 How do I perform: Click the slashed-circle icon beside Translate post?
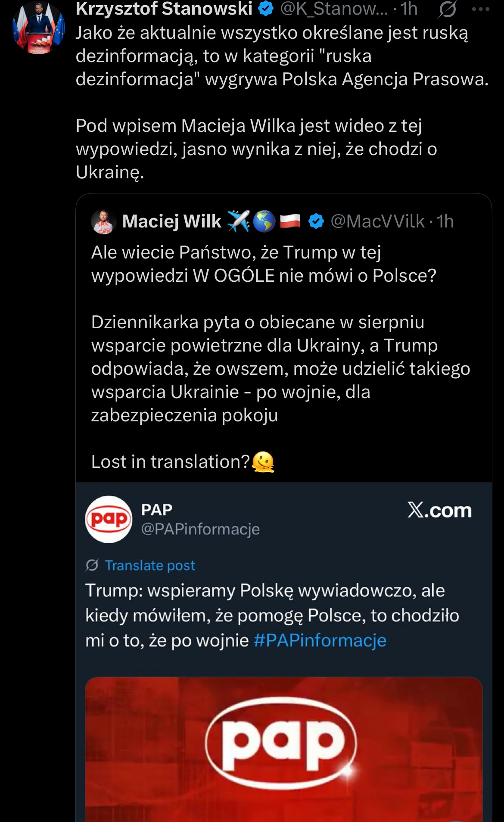coord(92,565)
